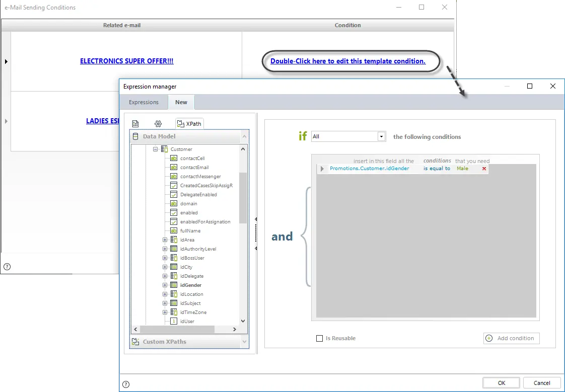Expand the idCity node
Image resolution: width=565 pixels, height=392 pixels.
click(x=165, y=267)
